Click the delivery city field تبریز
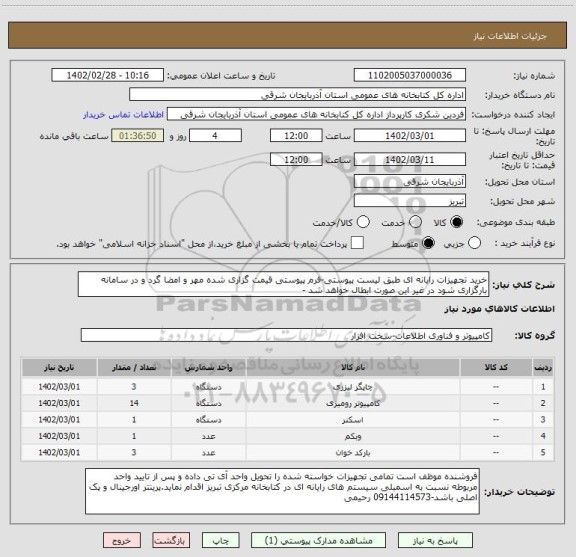The width and height of the screenshot is (576, 557). [x=410, y=201]
